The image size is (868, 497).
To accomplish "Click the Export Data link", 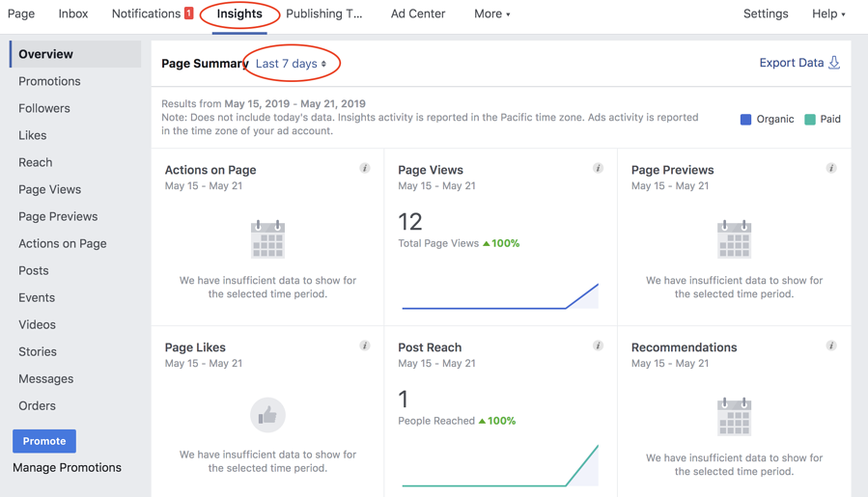I will click(798, 63).
